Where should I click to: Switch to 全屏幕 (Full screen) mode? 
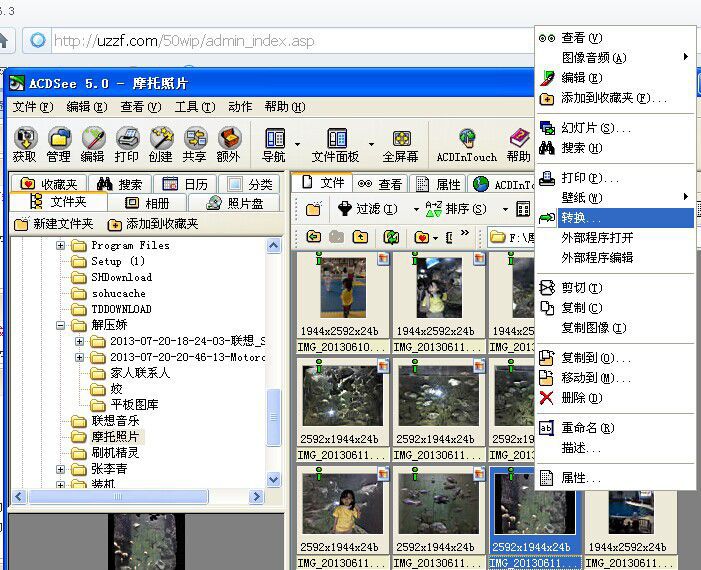401,144
